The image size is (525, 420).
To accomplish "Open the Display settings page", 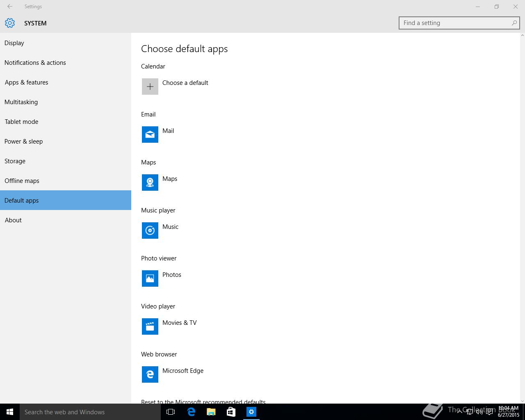I will (66, 43).
